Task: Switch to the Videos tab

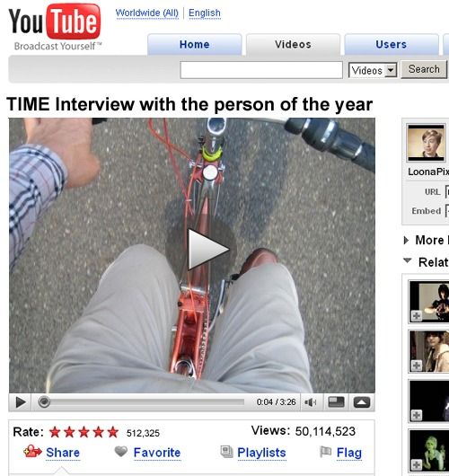Action: coord(293,44)
